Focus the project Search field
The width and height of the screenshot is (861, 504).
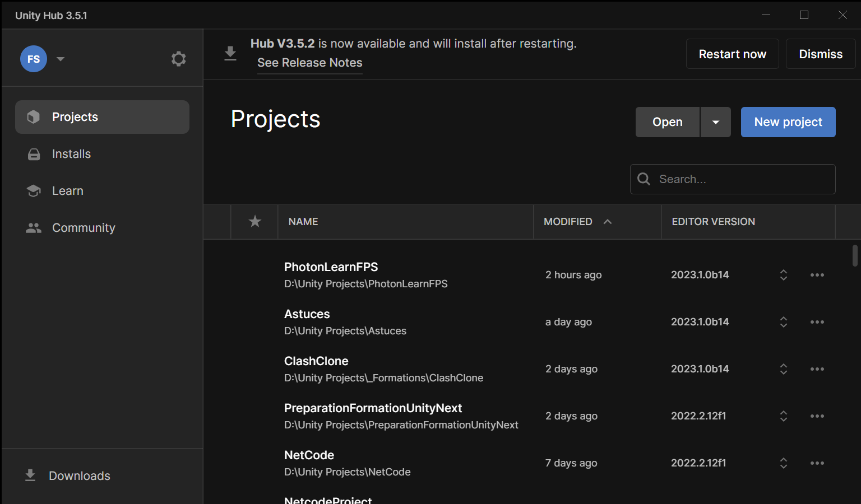(733, 179)
